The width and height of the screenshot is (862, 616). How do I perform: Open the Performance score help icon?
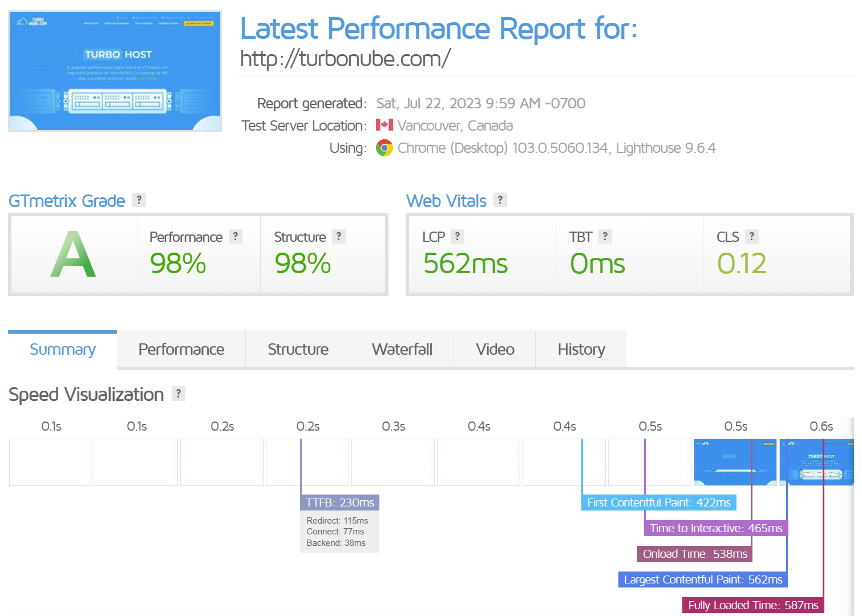pyautogui.click(x=235, y=236)
